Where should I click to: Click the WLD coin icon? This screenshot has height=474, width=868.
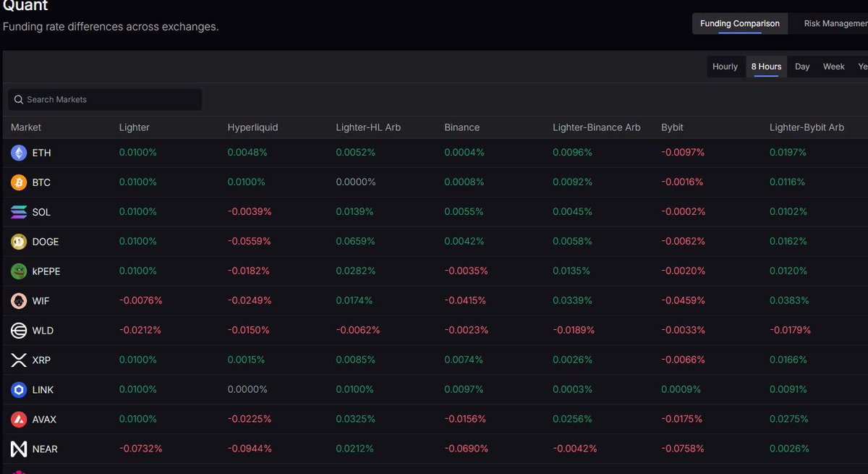[x=19, y=331]
